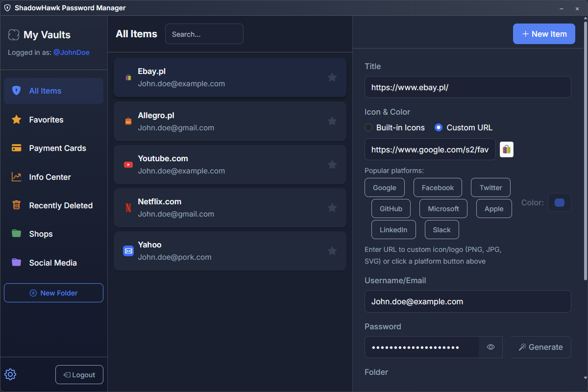Select the Youtube.com list title
The width and height of the screenshot is (588, 392).
[163, 159]
